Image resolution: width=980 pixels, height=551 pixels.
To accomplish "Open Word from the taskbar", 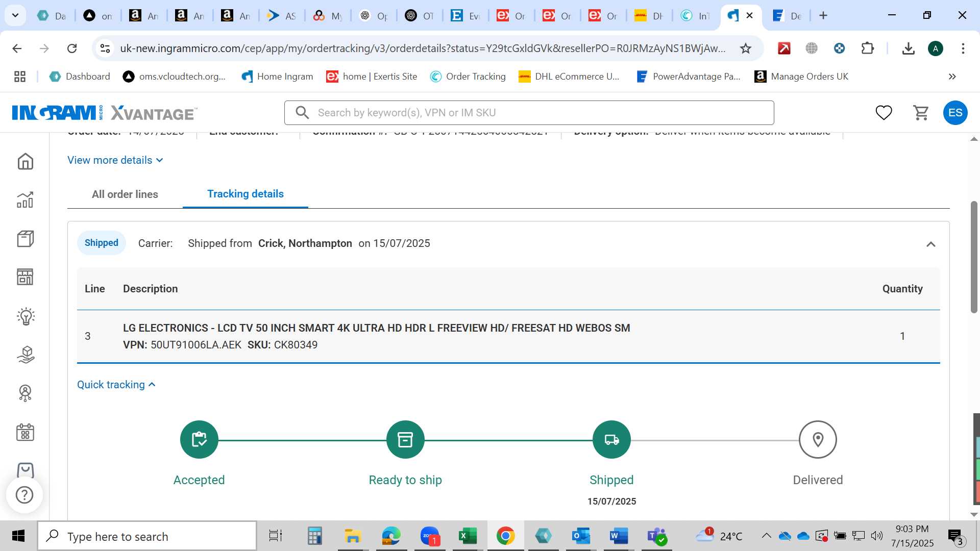I will pos(619,536).
